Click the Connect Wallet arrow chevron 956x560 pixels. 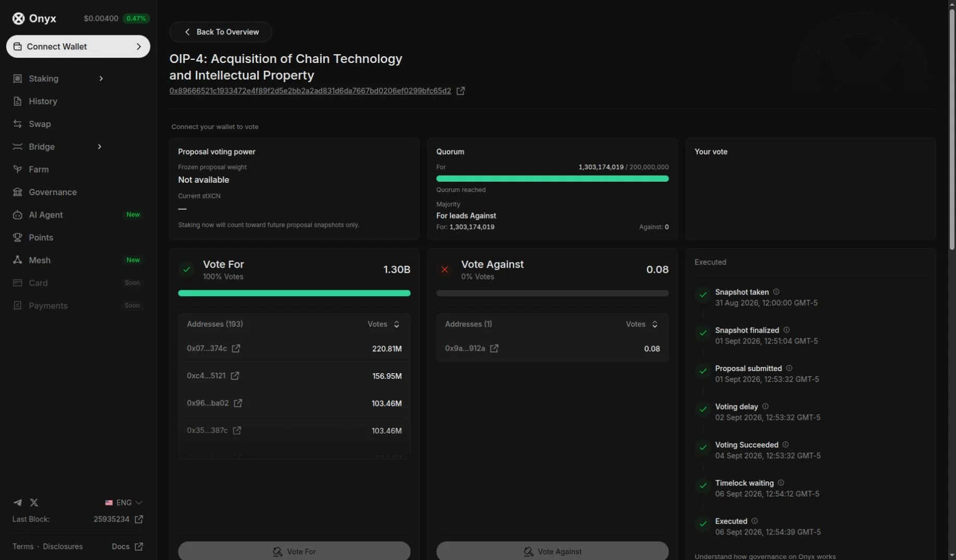(x=139, y=46)
